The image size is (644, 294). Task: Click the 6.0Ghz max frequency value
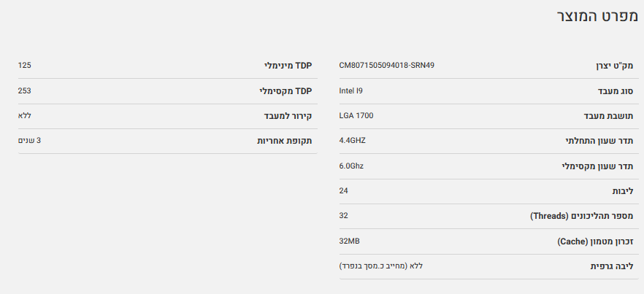tap(351, 166)
